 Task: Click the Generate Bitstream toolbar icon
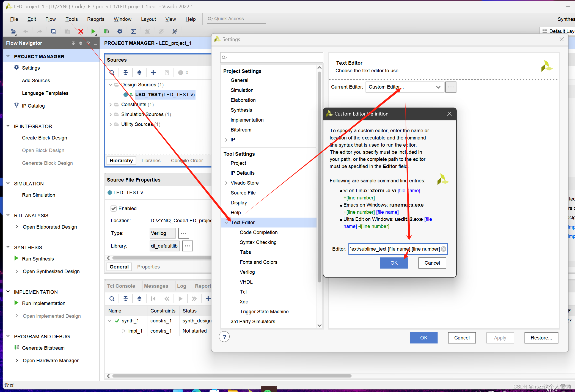[x=106, y=31]
